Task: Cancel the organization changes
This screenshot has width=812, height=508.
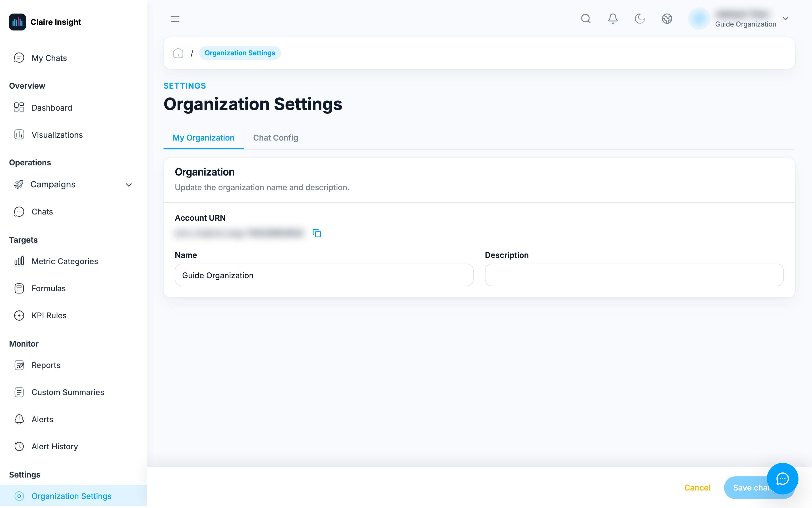Action: click(697, 487)
